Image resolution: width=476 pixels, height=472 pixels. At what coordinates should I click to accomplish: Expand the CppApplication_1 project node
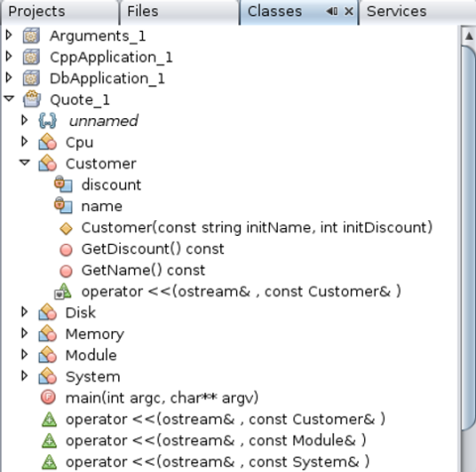[9, 57]
